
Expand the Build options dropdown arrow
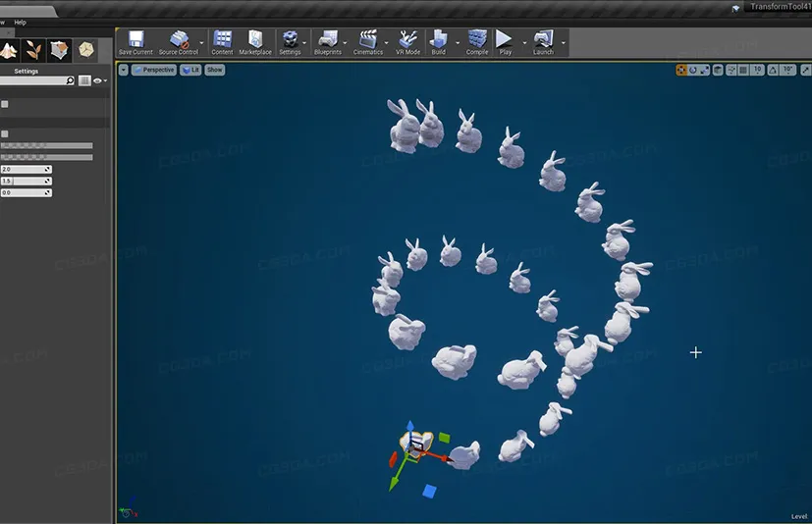click(x=458, y=43)
